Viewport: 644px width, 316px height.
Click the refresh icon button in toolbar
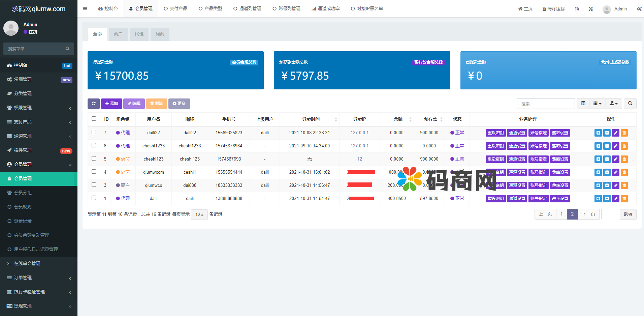[93, 104]
